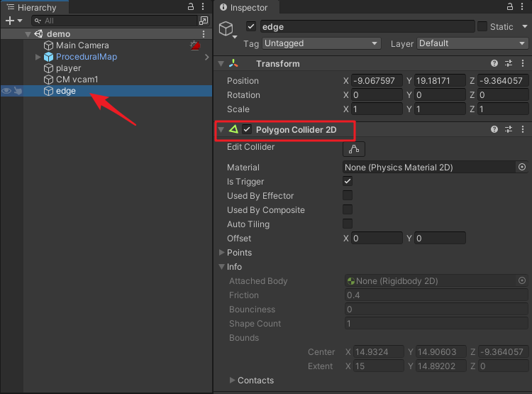Viewport: 532px width, 394px height.
Task: Click the Hierarchy search field
Action: 115,21
